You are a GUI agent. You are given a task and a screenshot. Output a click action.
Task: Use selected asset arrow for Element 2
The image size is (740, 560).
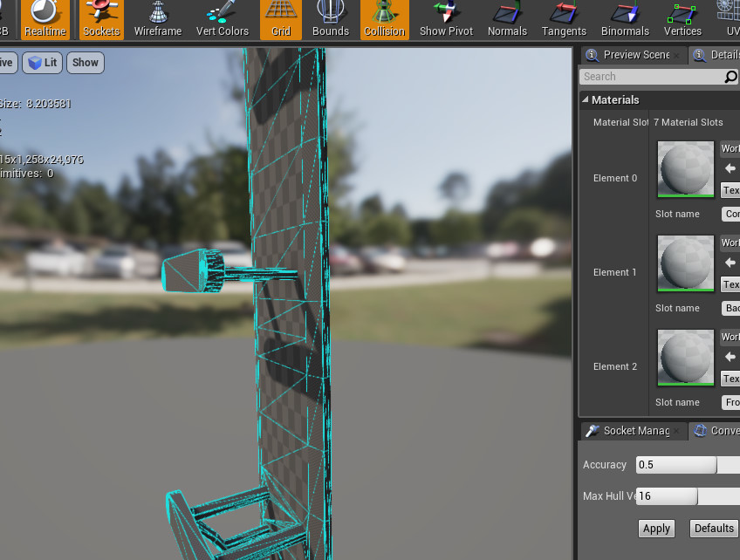tap(730, 357)
